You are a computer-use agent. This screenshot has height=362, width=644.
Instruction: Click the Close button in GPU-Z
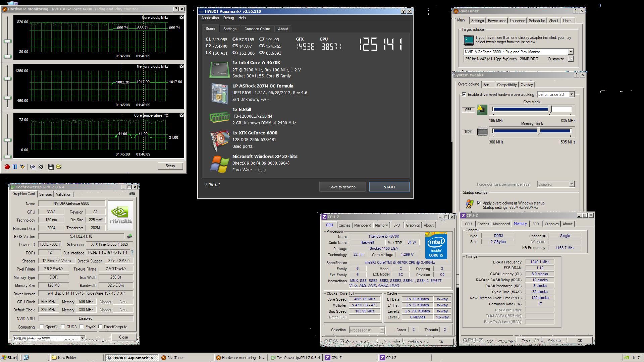point(123,337)
